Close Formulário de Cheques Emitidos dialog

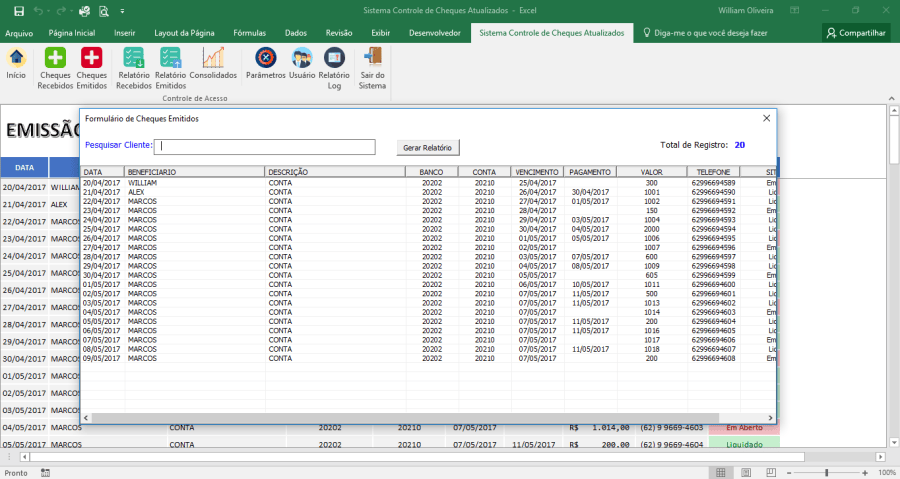tap(766, 118)
